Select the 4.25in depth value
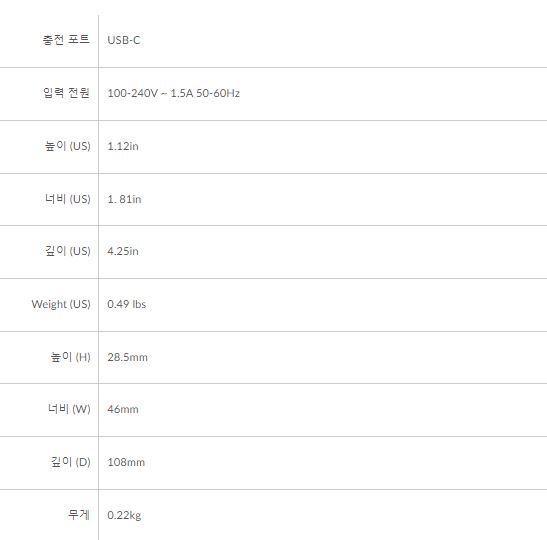Viewport: 547px width, 540px height. [123, 251]
